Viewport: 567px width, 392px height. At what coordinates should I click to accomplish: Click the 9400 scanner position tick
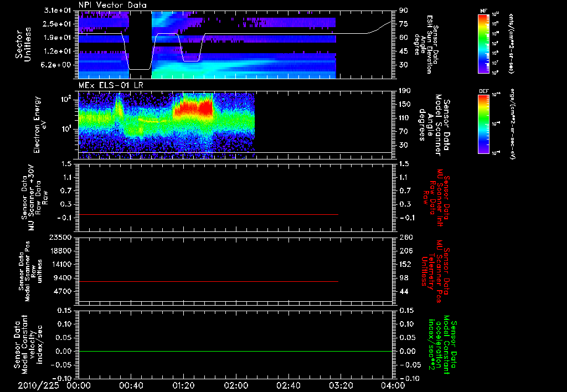63,278
